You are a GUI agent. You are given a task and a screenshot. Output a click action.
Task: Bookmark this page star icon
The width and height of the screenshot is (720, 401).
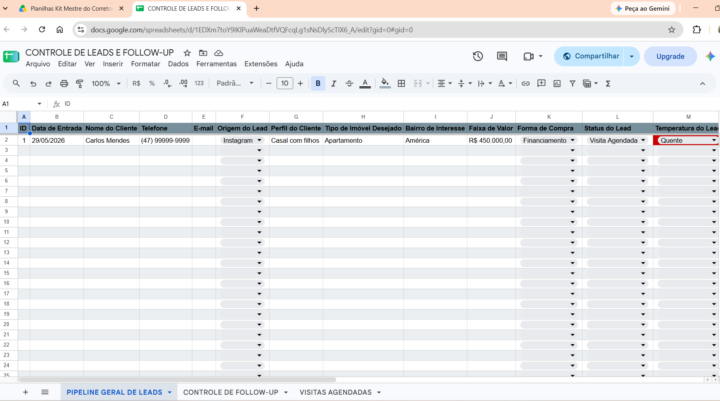[671, 30]
